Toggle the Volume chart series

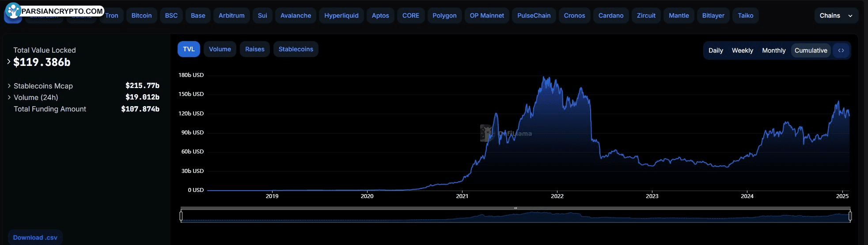[220, 49]
